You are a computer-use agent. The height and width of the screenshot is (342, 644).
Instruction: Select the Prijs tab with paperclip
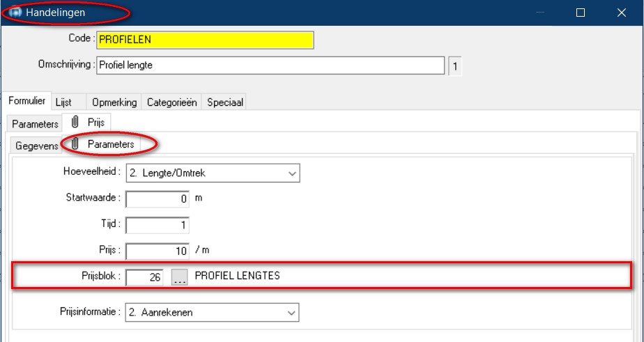[x=86, y=123]
